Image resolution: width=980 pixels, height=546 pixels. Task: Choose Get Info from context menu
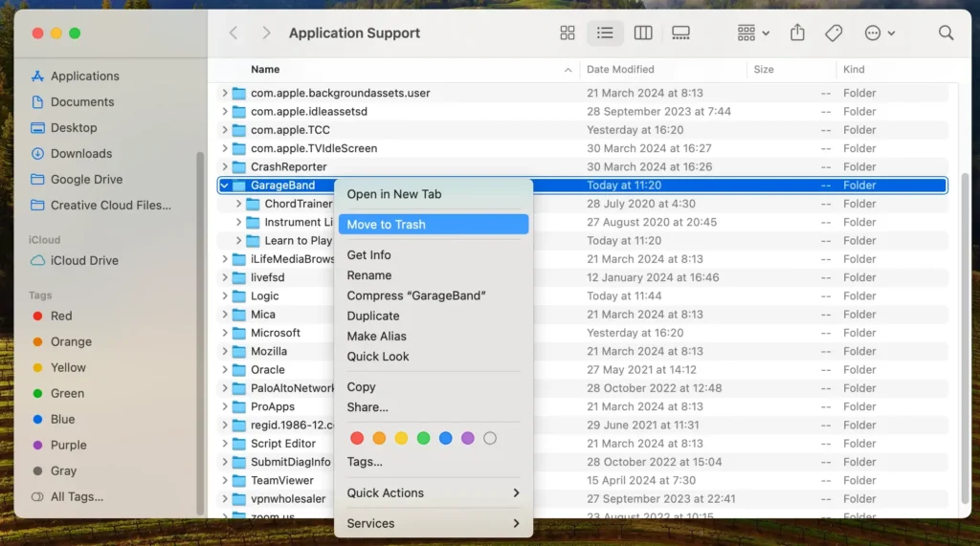coord(434,255)
